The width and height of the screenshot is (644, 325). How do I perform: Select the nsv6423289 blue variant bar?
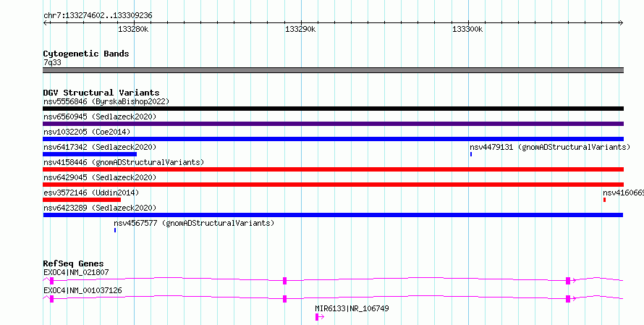point(333,215)
